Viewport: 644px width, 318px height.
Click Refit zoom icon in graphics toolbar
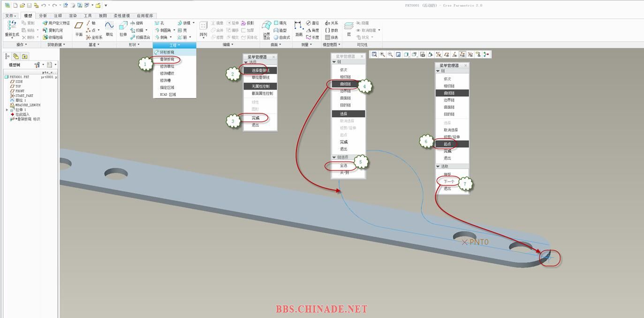pos(374,54)
